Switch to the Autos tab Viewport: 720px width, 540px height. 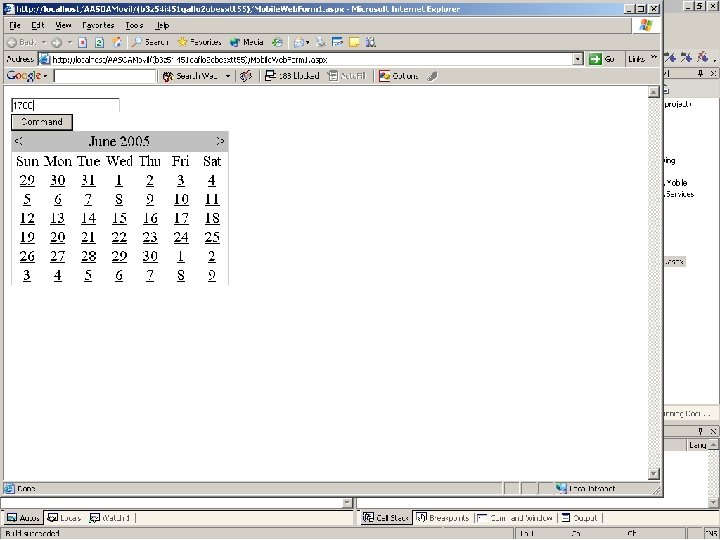(x=23, y=518)
